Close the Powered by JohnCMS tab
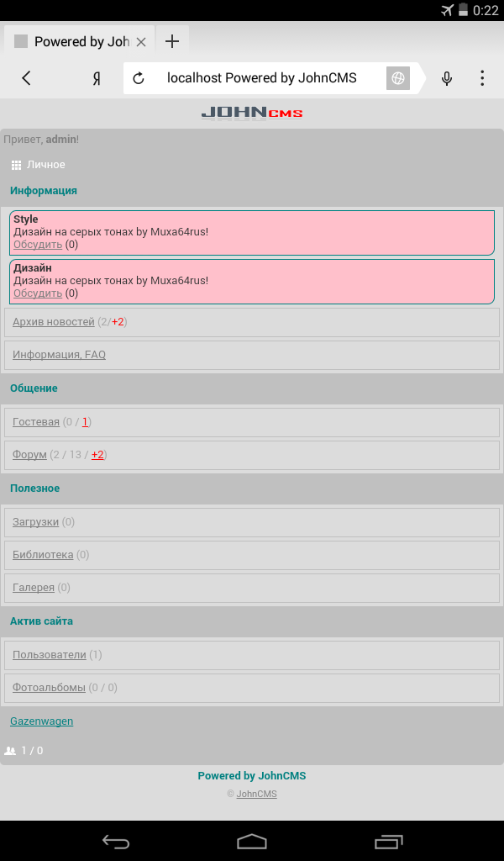504x861 pixels. pos(141,41)
